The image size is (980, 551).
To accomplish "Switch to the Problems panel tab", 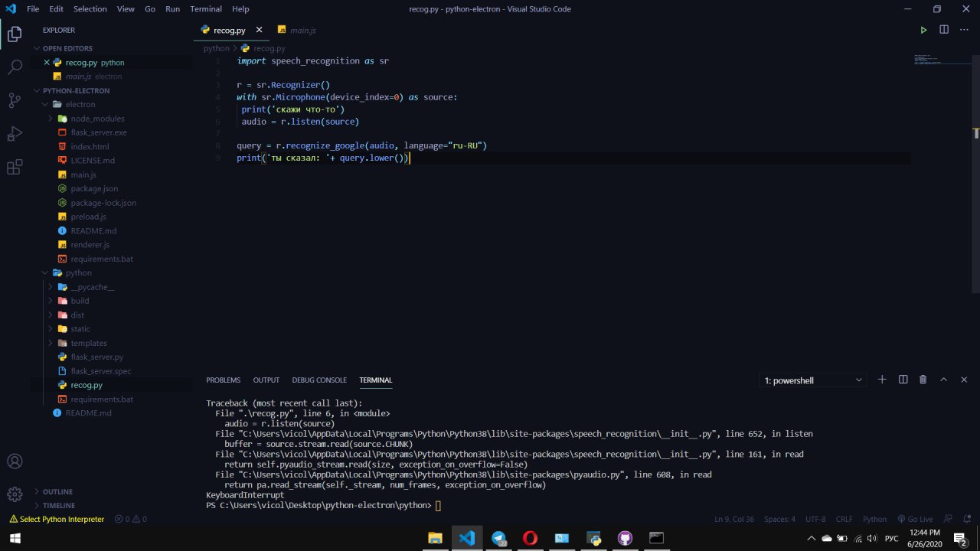I will [x=223, y=380].
